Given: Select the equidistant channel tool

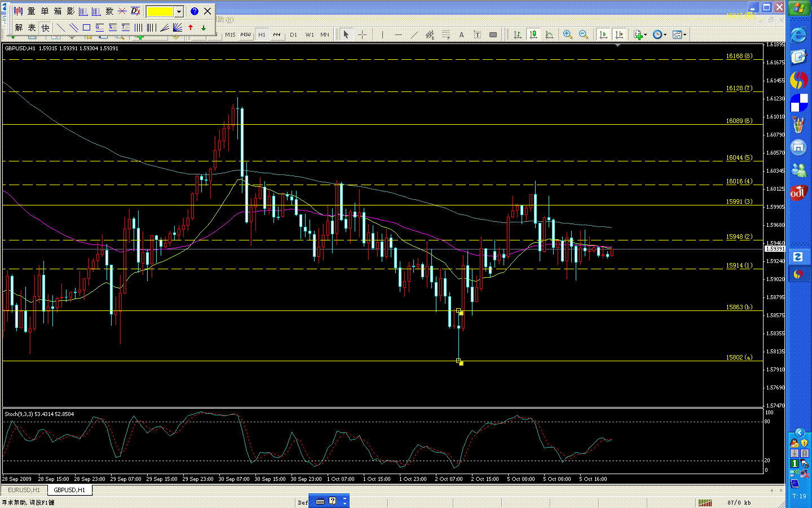Looking at the screenshot, I should click(x=430, y=34).
